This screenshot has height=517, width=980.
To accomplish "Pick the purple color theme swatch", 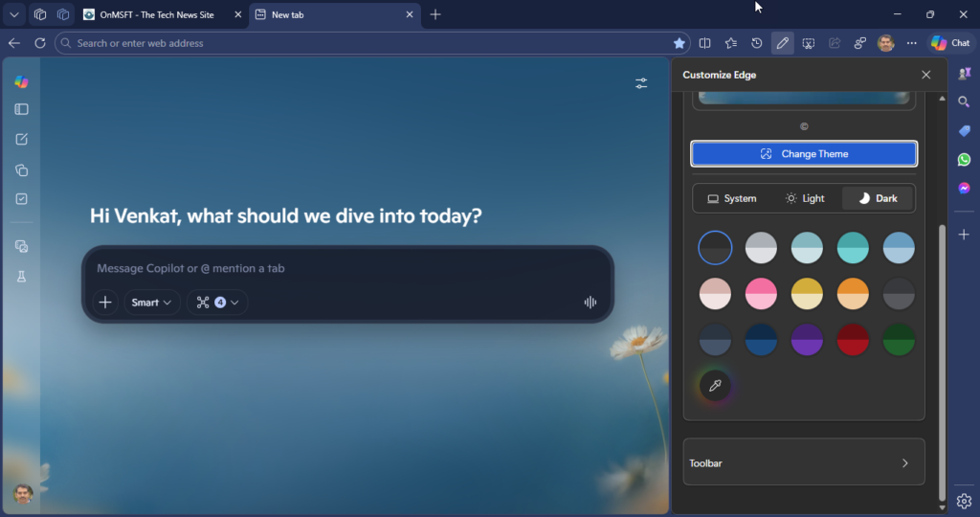I will coord(807,340).
